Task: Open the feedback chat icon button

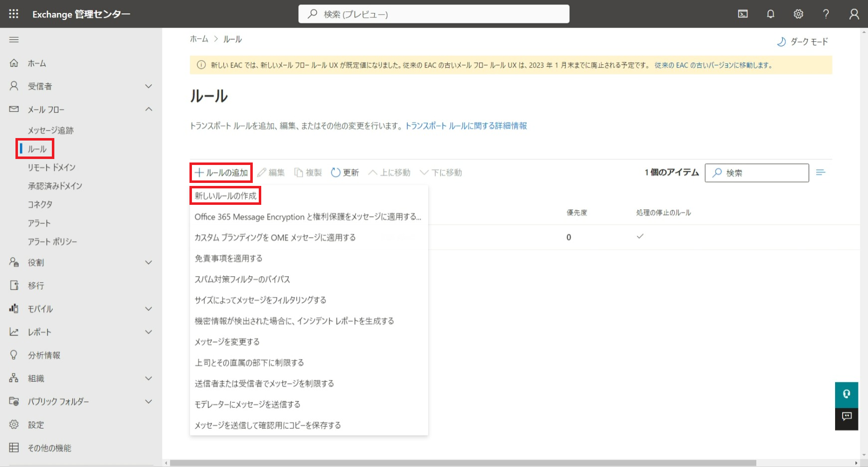Action: coord(846,417)
